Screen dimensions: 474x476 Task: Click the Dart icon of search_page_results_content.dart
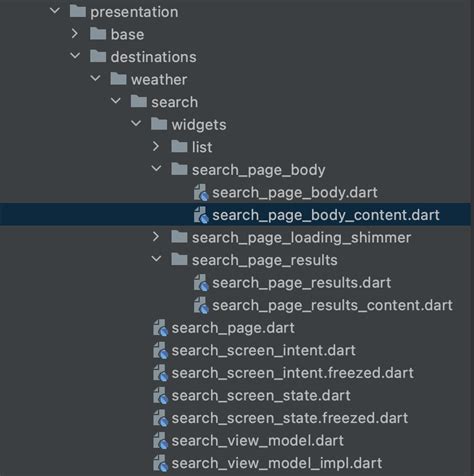(201, 305)
